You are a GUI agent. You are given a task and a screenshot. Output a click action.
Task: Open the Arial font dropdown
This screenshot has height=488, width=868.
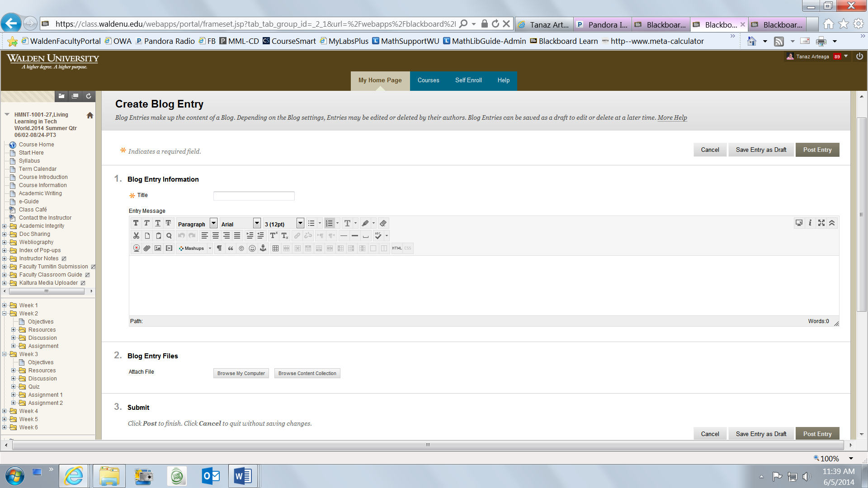pyautogui.click(x=257, y=223)
